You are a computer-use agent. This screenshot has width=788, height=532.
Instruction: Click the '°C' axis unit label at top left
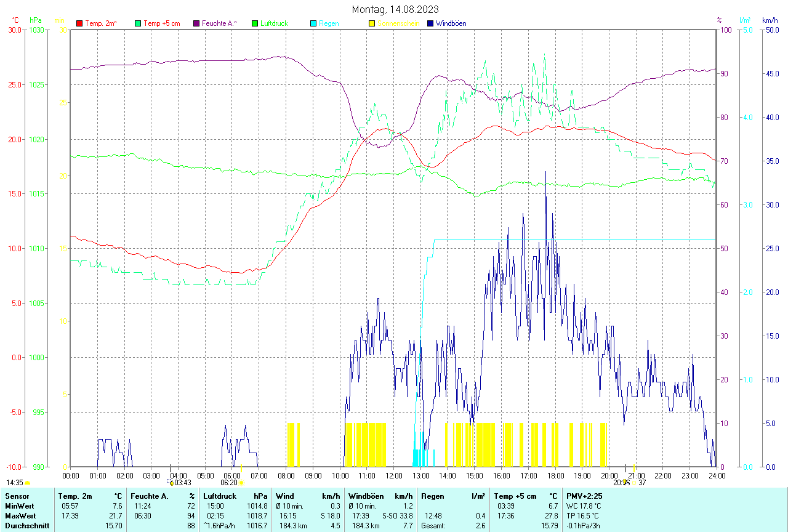(15, 20)
